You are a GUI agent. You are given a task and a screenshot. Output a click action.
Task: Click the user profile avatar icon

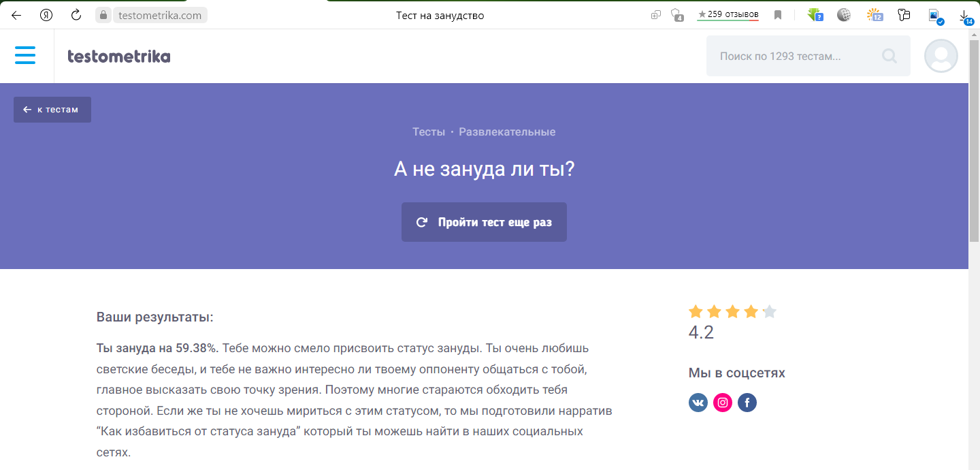(941, 56)
